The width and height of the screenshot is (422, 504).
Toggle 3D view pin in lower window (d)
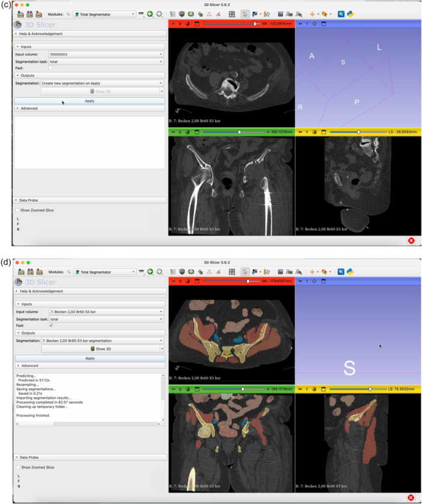click(x=300, y=281)
